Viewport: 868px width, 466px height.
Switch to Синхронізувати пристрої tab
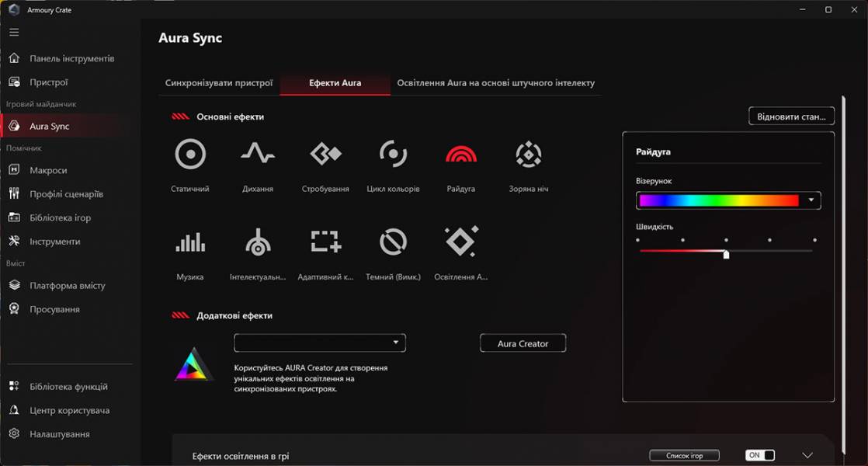[x=219, y=82]
